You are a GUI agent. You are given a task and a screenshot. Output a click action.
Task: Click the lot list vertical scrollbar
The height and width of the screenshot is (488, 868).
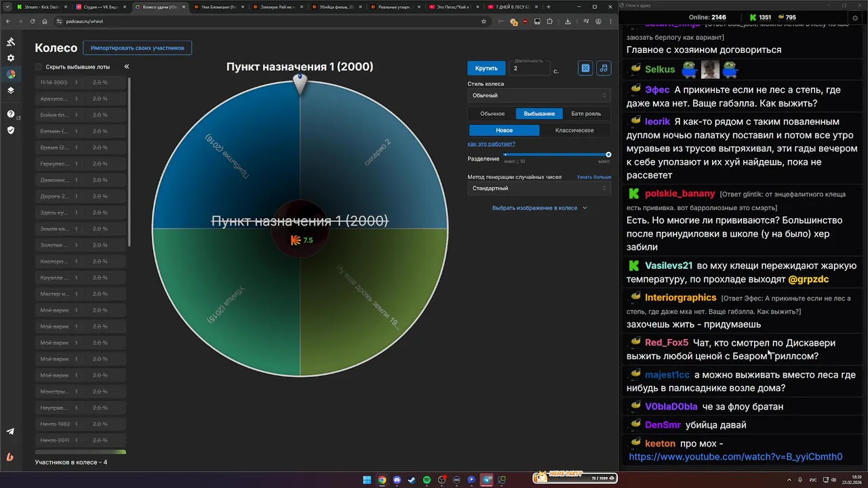pyautogui.click(x=130, y=163)
